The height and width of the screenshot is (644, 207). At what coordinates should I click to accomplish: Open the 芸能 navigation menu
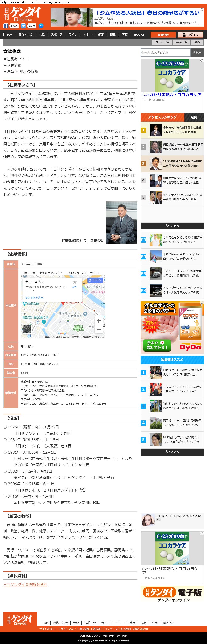42,34
